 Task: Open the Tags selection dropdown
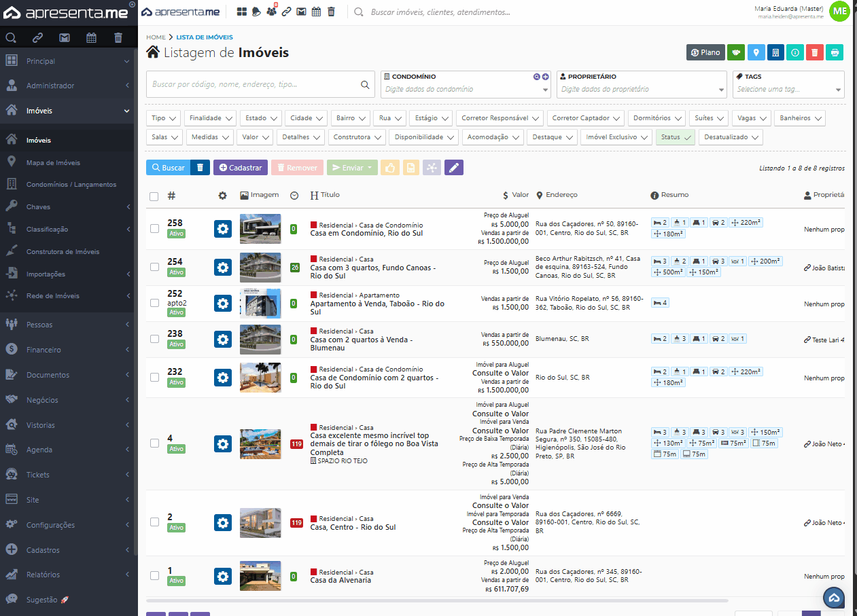(x=788, y=89)
